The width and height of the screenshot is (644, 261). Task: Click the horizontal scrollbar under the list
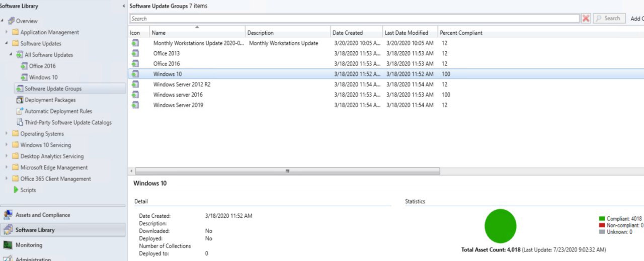click(x=287, y=171)
